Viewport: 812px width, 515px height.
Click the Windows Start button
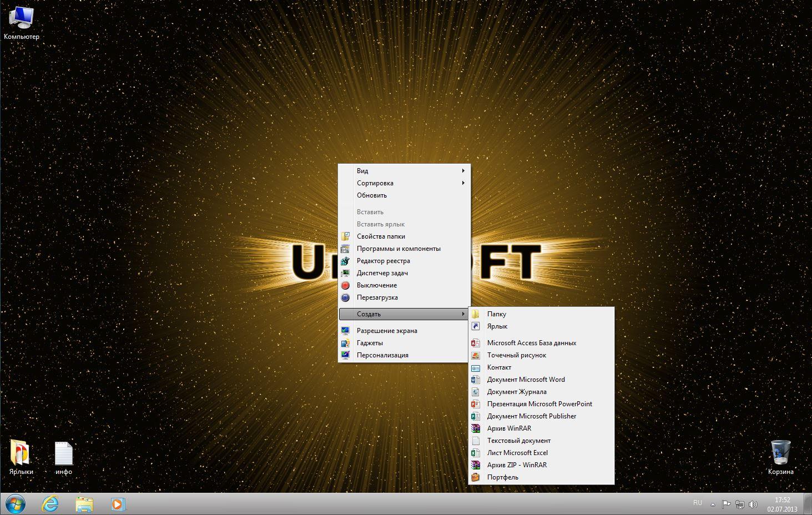[x=15, y=504]
